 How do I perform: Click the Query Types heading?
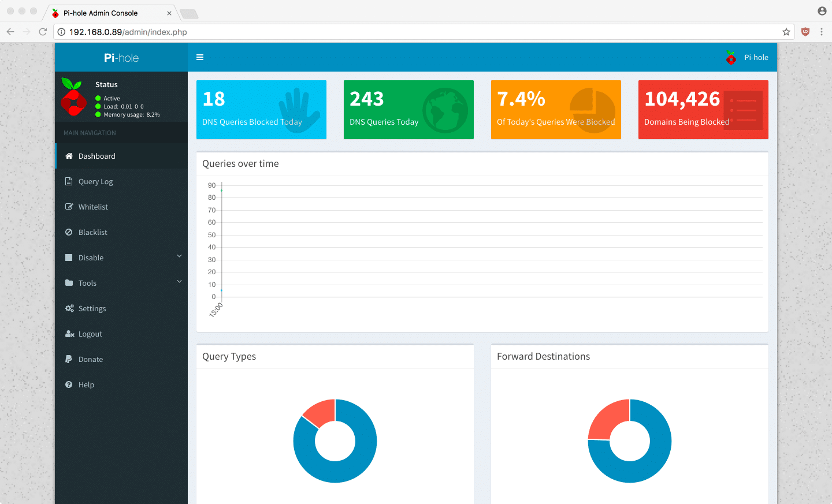coord(229,356)
